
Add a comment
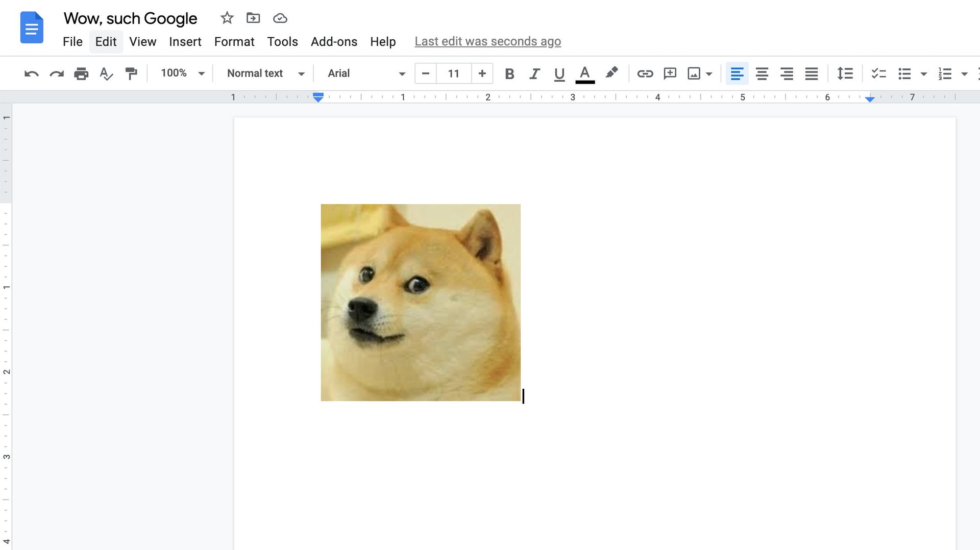click(x=670, y=73)
